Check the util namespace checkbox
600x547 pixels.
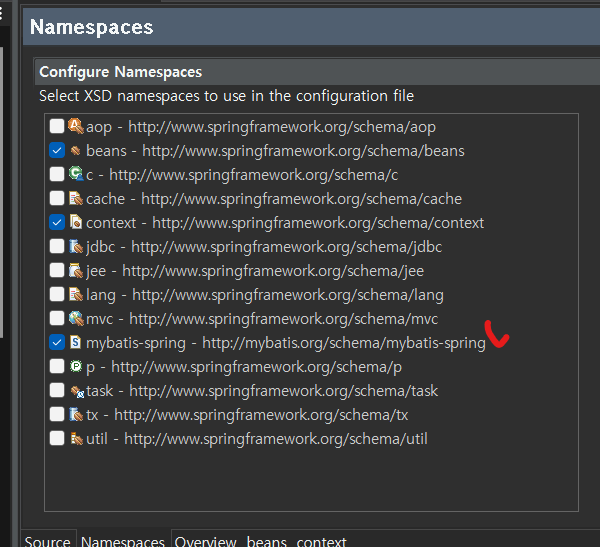click(57, 438)
